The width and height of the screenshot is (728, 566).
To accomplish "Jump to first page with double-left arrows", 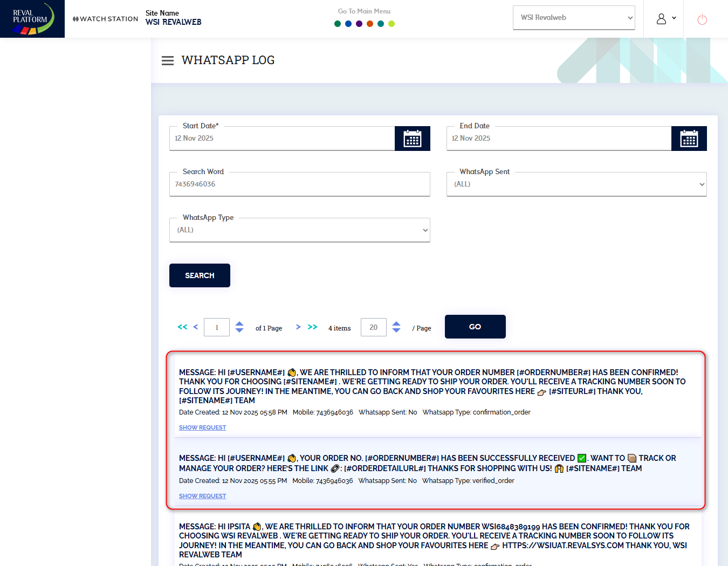I will point(182,327).
